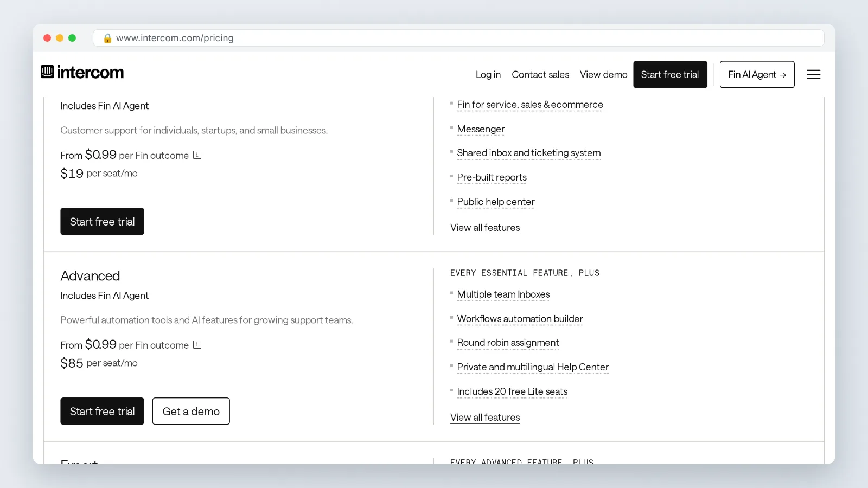Open the hamburger menu icon
Image resolution: width=868 pixels, height=488 pixels.
(813, 75)
